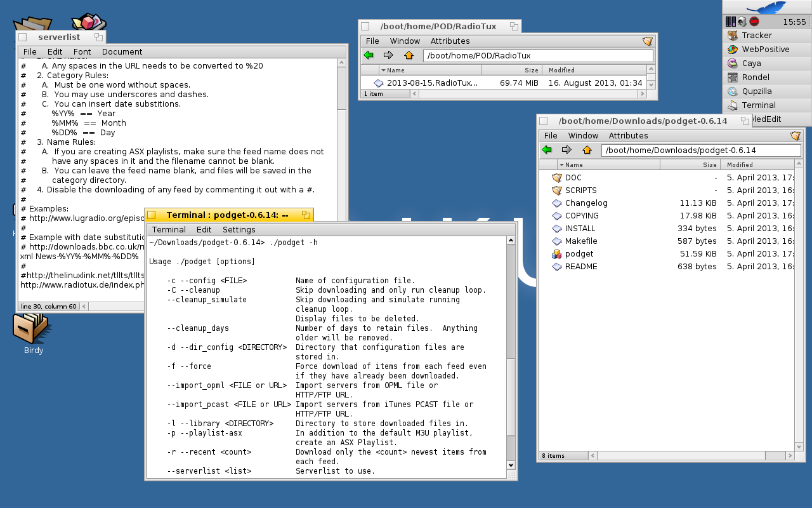812x508 pixels.
Task: Select the podget executable file icon
Action: pyautogui.click(x=556, y=254)
